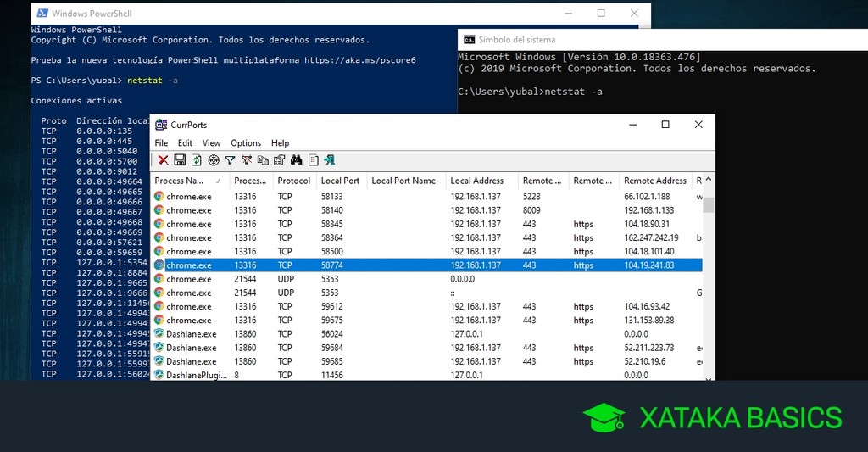Click the CurrPorts scrollbar up arrow
Screen dimensions: 868x452
708,180
